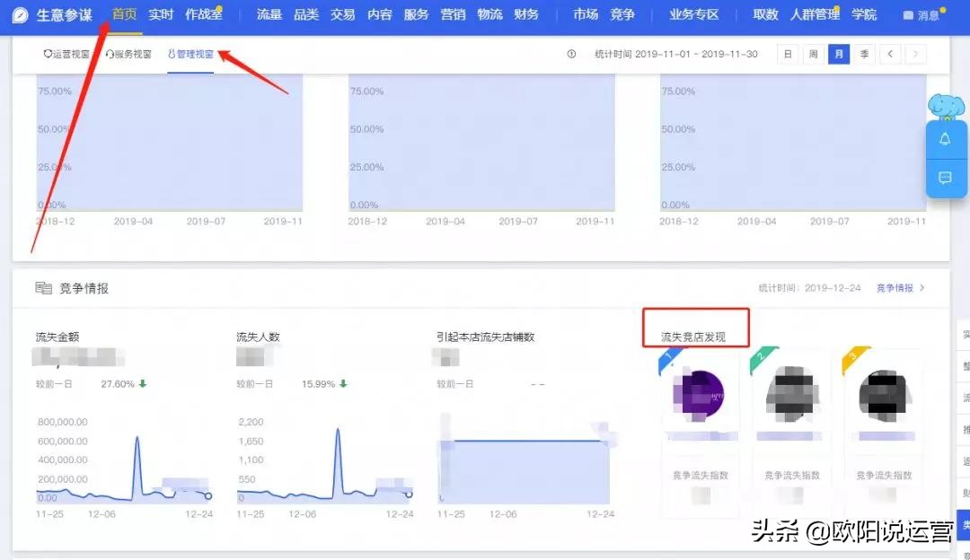Go to next period arrow

(915, 55)
